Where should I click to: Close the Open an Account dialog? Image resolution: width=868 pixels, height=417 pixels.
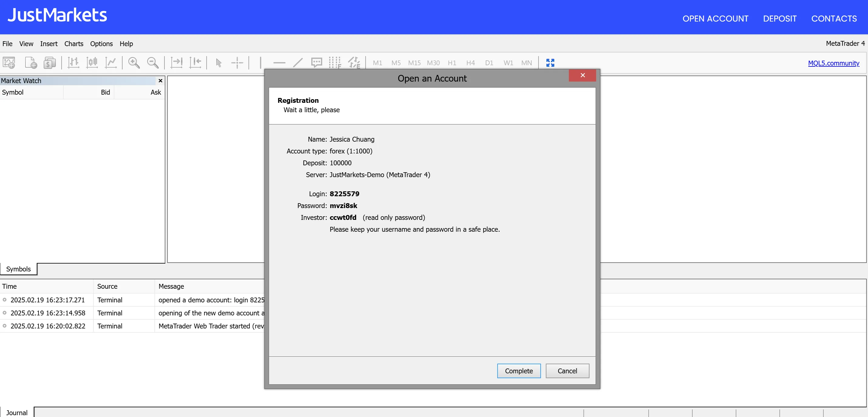(x=583, y=75)
